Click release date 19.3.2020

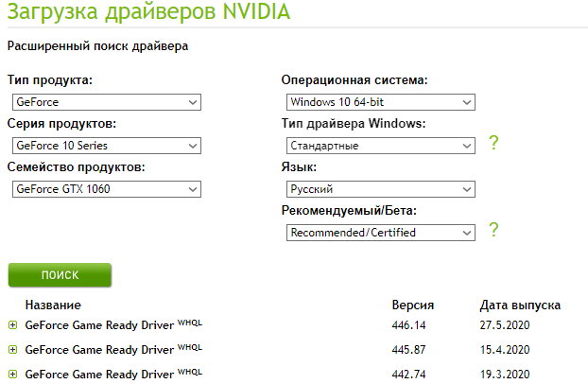pyautogui.click(x=505, y=375)
